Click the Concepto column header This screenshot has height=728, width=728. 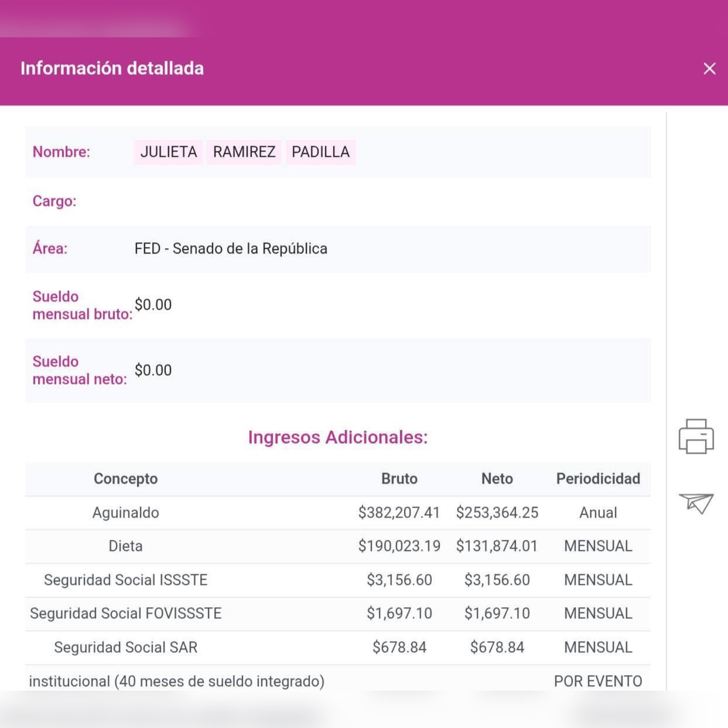[x=125, y=478]
